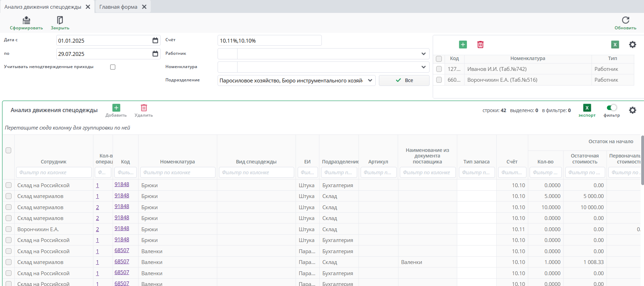The width and height of the screenshot is (644, 286).
Task: Enable Учитывать неподтвержденные приходы checkbox
Action: (113, 67)
